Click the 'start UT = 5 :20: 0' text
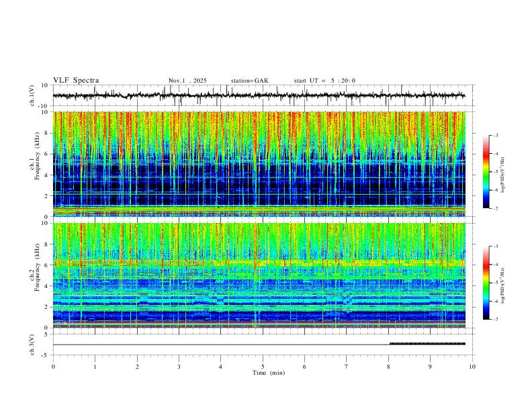This screenshot has height=411, width=532. 324,81
